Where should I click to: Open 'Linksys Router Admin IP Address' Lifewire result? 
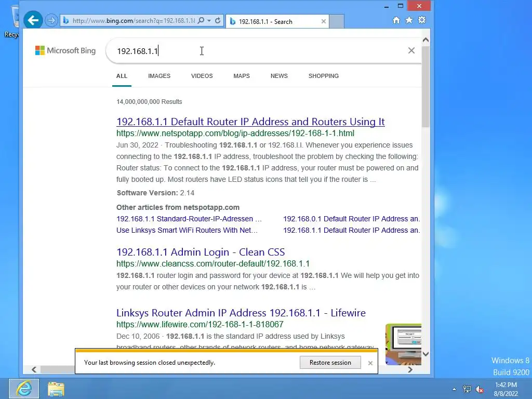point(241,313)
